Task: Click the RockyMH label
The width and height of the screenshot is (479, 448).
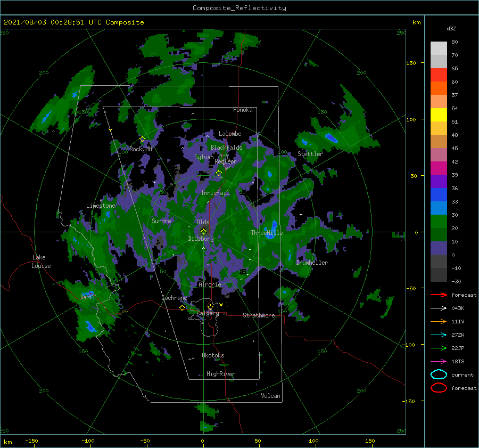Action: point(141,149)
